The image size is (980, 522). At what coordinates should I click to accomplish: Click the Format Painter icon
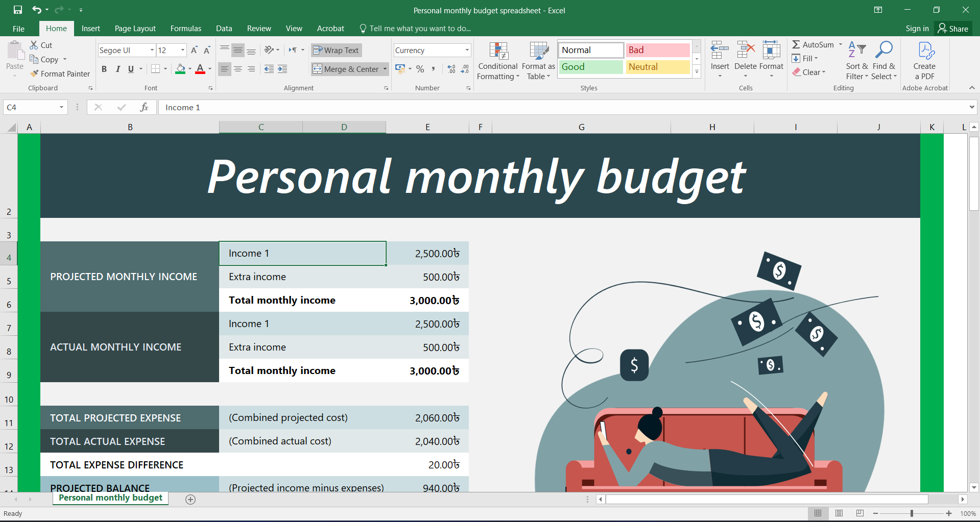[35, 74]
